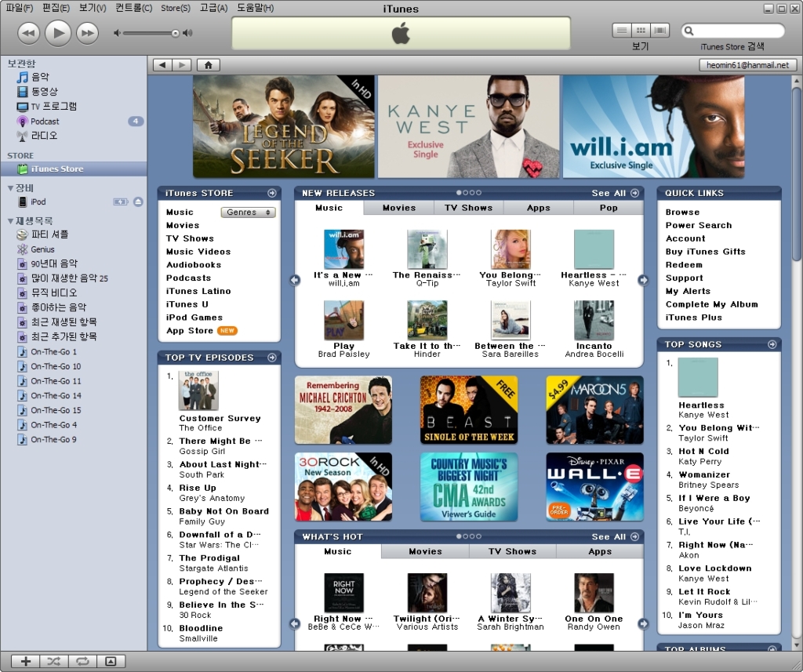Open account heomin61@hanmail.net button
Screen dimensions: 803x672
[747, 65]
